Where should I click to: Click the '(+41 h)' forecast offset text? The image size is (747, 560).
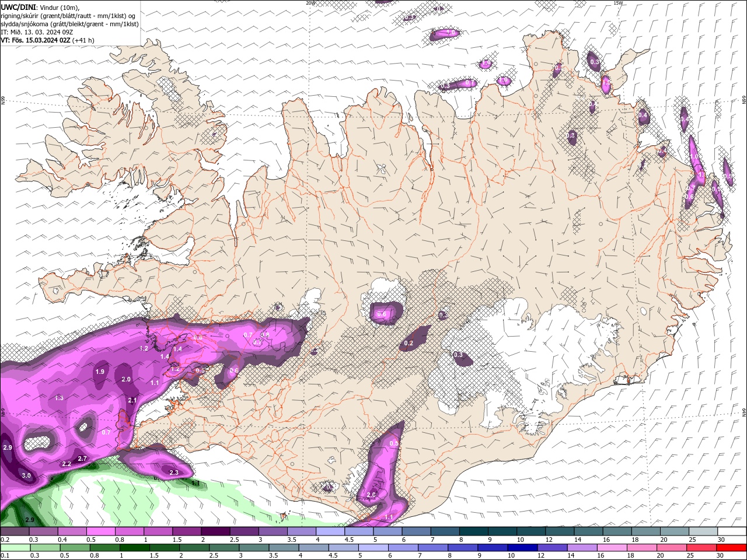point(83,40)
